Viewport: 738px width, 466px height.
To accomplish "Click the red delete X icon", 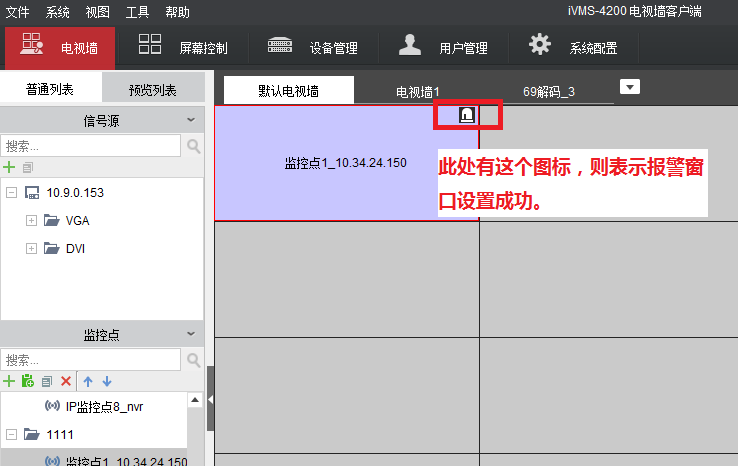I will click(x=66, y=381).
